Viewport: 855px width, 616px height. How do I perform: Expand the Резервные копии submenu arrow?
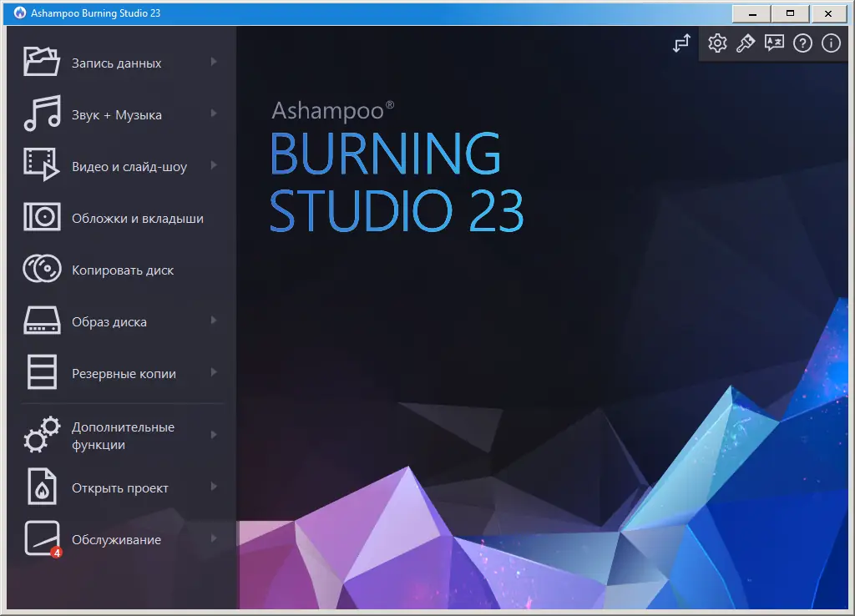214,372
